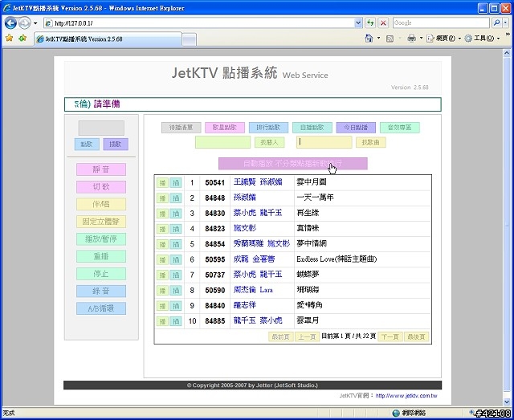Image resolution: width=514 pixels, height=420 pixels.
Task: Click the Google search box
Action: [x=441, y=23]
